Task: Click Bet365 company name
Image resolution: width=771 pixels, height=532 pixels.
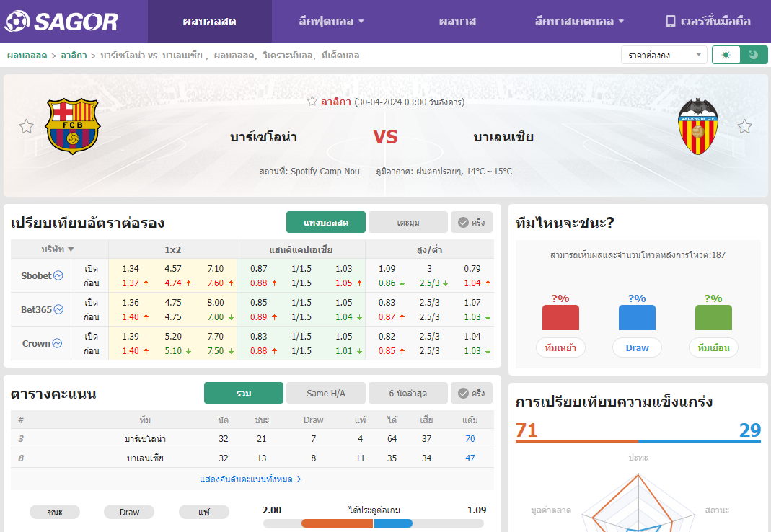Action: (x=36, y=309)
